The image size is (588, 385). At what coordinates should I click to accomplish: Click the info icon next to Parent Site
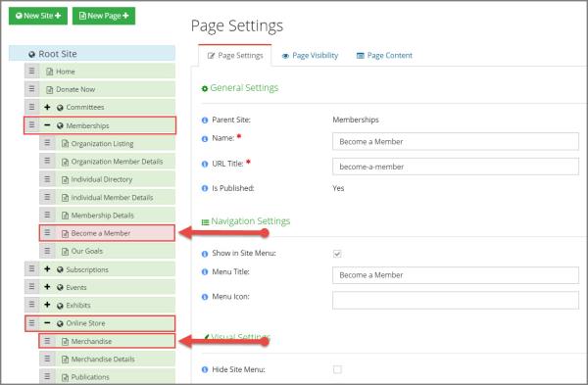205,120
